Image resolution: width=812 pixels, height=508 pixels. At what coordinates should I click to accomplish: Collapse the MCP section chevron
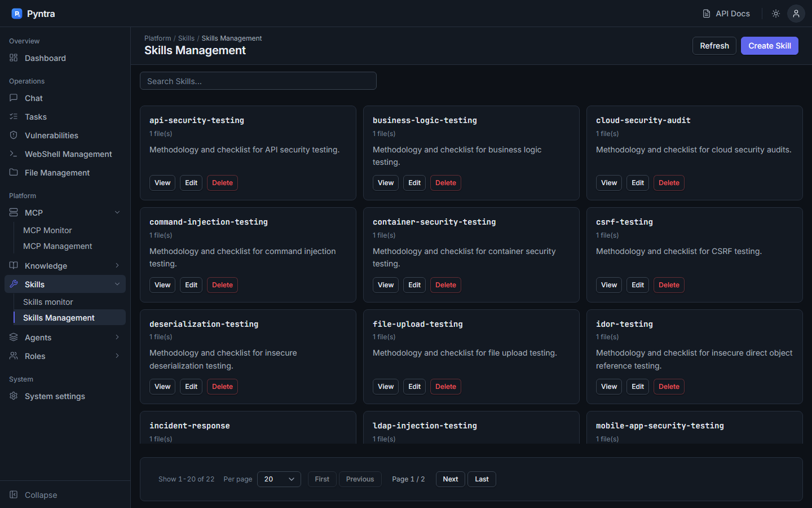[117, 212]
